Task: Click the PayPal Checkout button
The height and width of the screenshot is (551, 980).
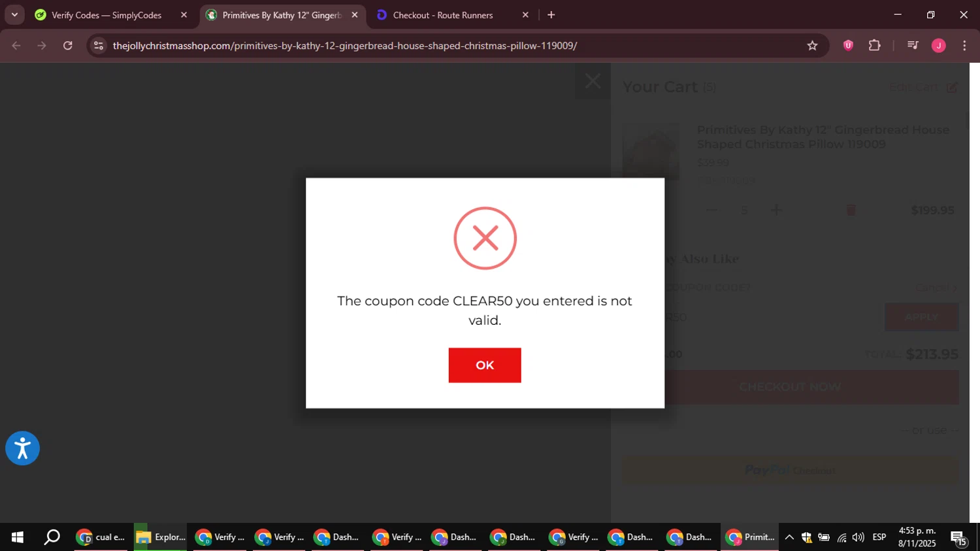Action: coord(791,470)
